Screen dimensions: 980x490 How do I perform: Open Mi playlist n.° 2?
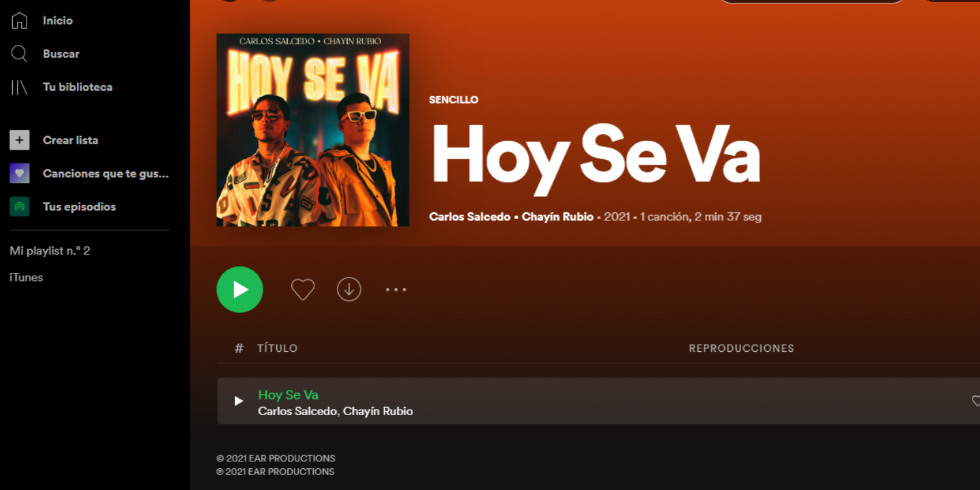pyautogui.click(x=50, y=250)
